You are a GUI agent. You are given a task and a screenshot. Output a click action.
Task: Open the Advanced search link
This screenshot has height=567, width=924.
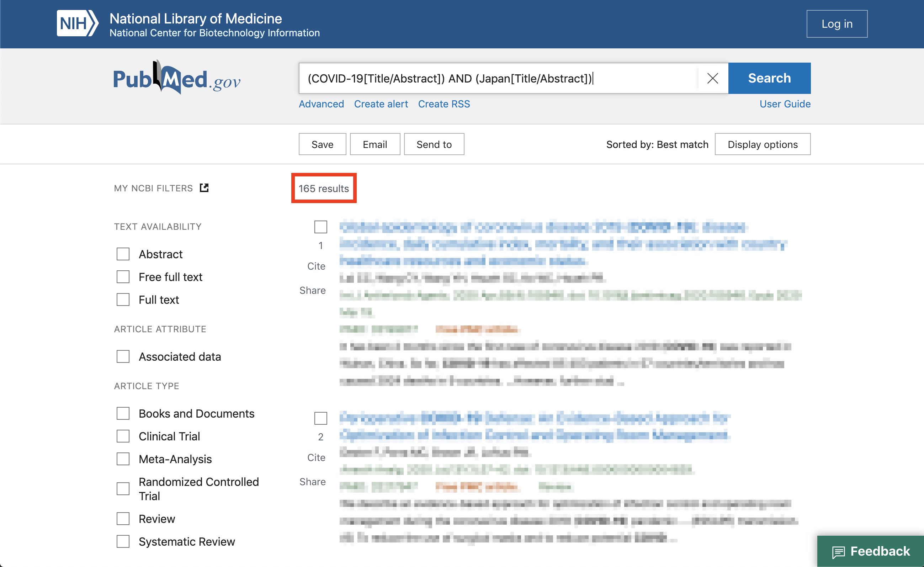pyautogui.click(x=321, y=104)
